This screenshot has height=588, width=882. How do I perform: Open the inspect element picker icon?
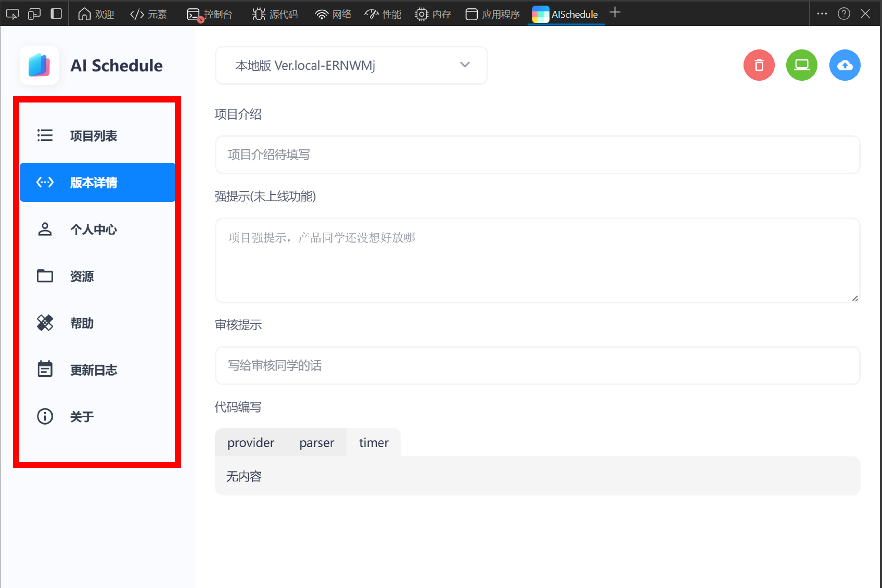click(x=12, y=14)
